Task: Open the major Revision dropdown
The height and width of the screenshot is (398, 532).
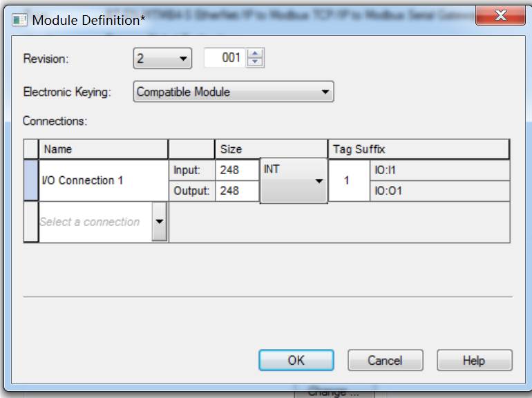Action: tap(162, 58)
